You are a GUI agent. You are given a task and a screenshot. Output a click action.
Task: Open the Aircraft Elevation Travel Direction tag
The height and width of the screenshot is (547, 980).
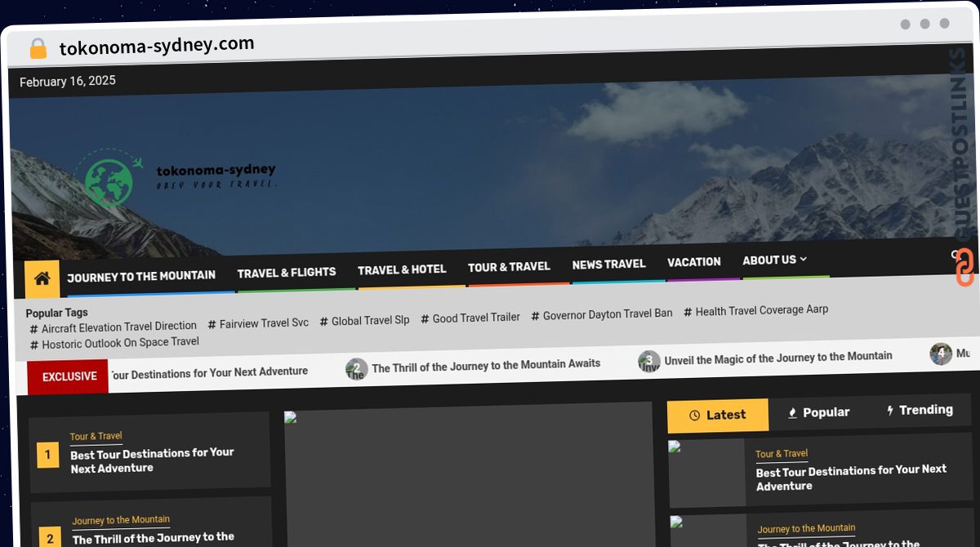tap(119, 327)
